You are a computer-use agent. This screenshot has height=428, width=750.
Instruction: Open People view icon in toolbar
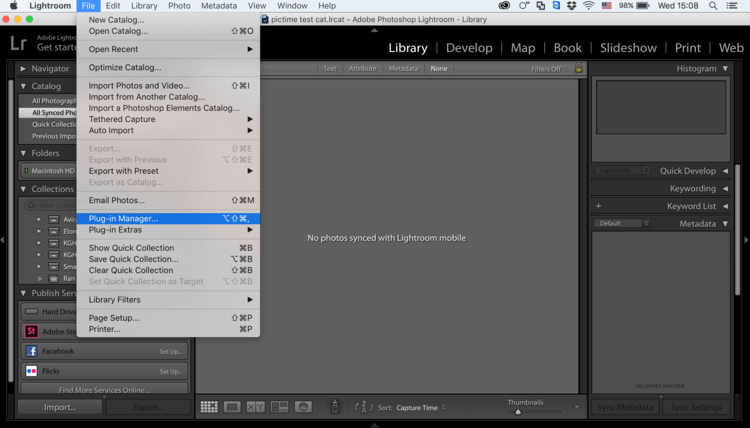point(303,407)
